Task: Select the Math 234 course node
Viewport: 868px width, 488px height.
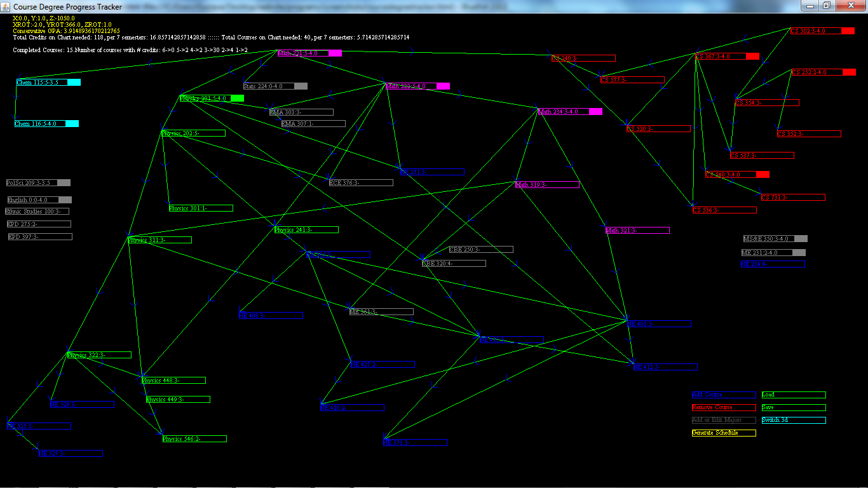Action: click(x=570, y=112)
